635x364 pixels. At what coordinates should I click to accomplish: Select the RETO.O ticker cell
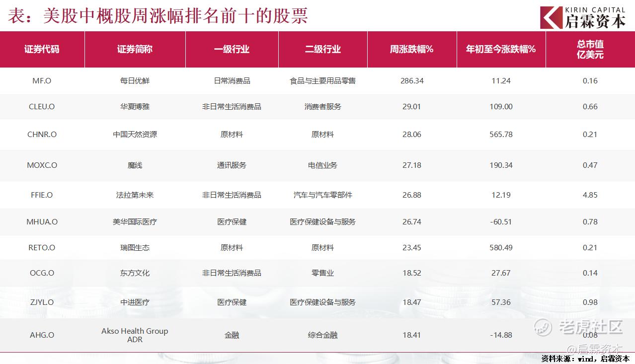coord(42,247)
